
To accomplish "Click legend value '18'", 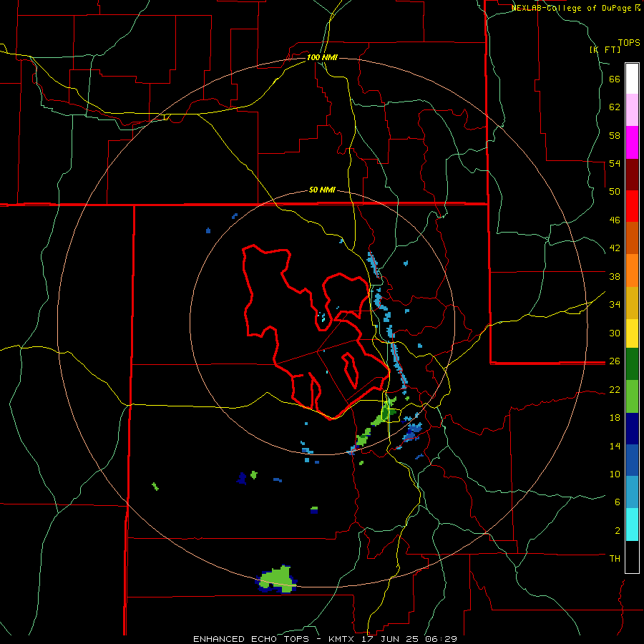I will coord(615,418).
